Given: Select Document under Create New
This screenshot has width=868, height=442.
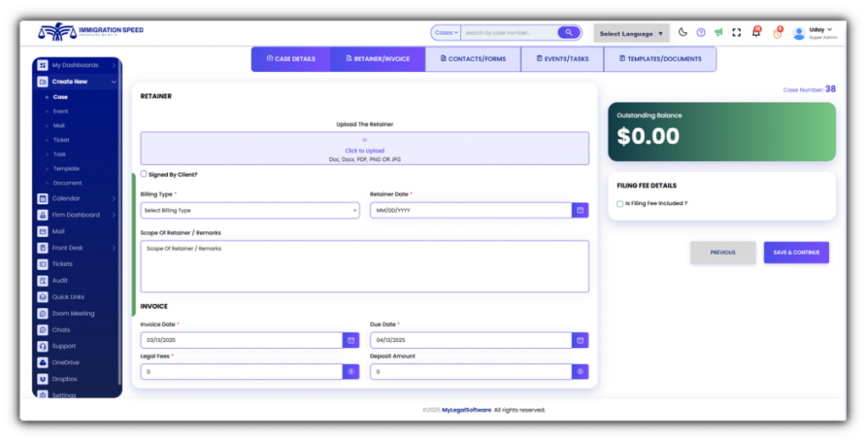Looking at the screenshot, I should pyautogui.click(x=68, y=183).
